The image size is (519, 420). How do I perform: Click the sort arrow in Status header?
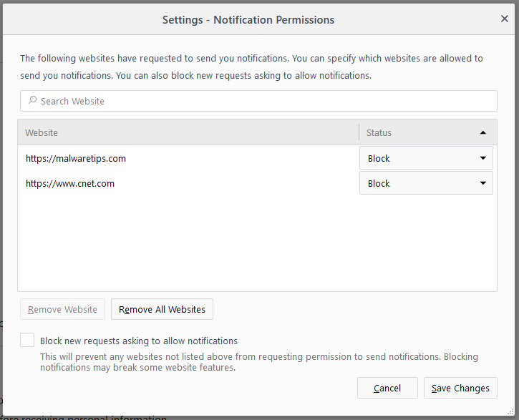click(x=483, y=132)
